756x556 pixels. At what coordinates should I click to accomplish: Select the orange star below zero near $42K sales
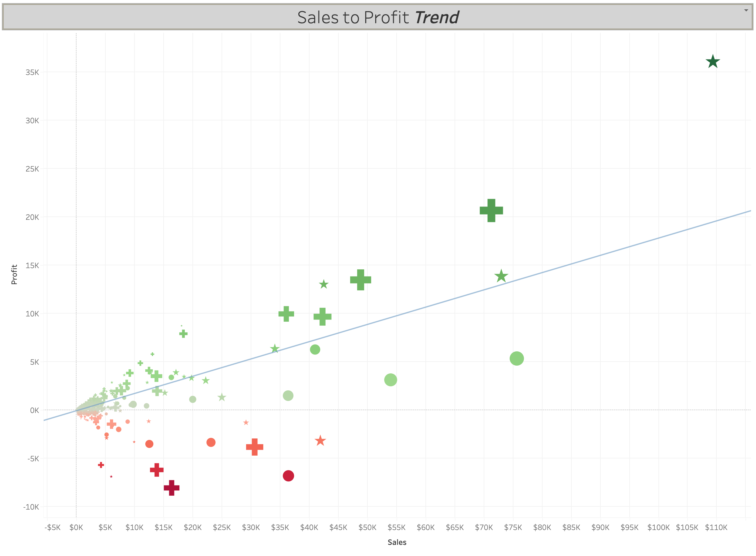click(x=320, y=440)
